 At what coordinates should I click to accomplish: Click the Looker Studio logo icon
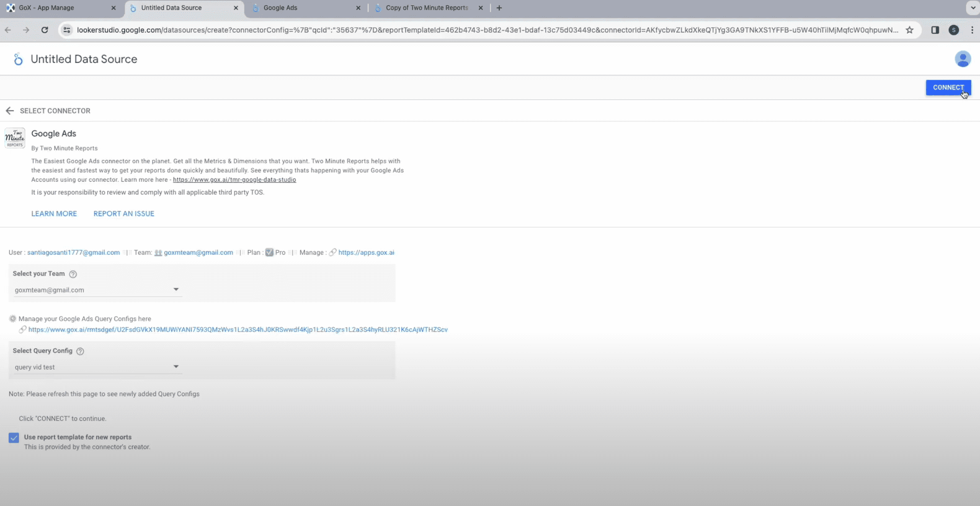(18, 59)
